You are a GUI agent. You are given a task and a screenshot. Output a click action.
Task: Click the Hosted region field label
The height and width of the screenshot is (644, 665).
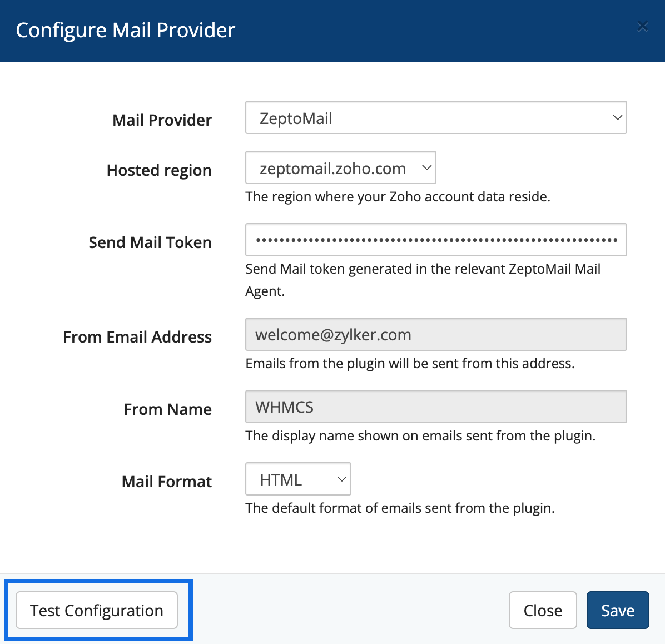159,170
